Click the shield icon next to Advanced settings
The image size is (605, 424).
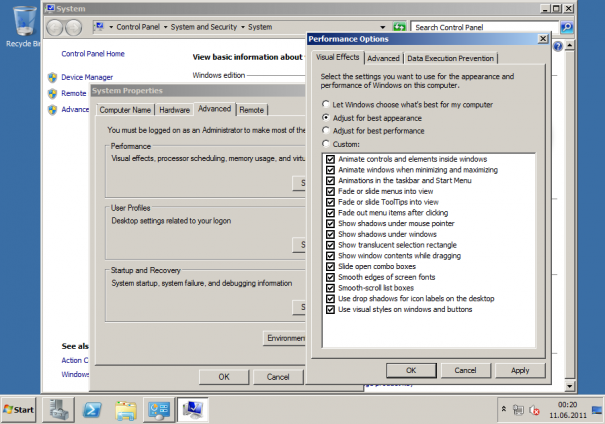52,110
